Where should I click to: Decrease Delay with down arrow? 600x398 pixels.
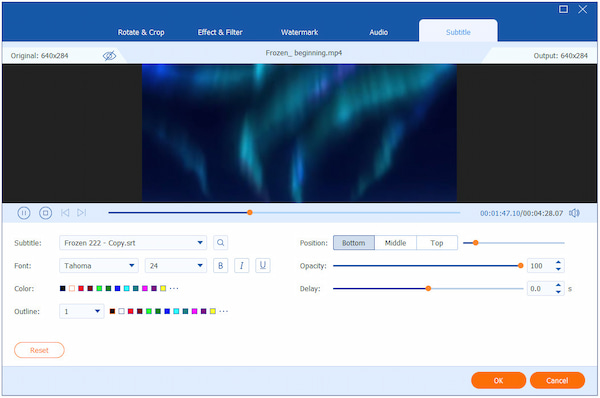[558, 292]
